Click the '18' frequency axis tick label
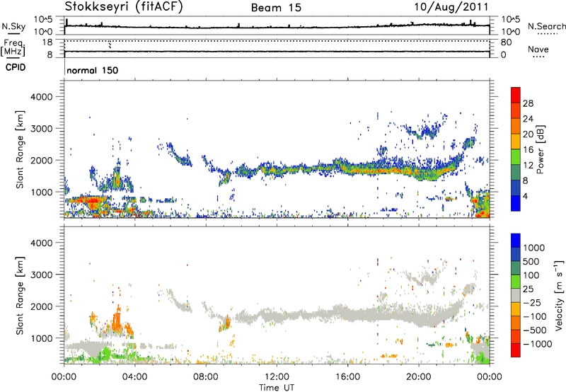 [x=47, y=42]
